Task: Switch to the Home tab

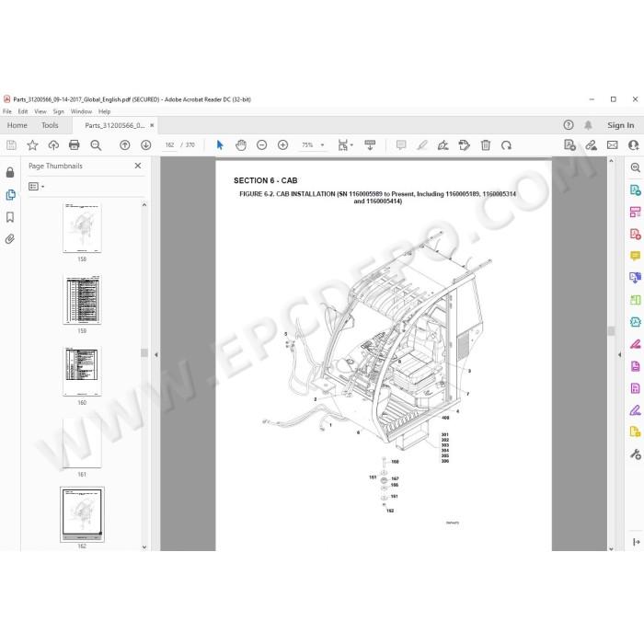Action: pos(17,125)
